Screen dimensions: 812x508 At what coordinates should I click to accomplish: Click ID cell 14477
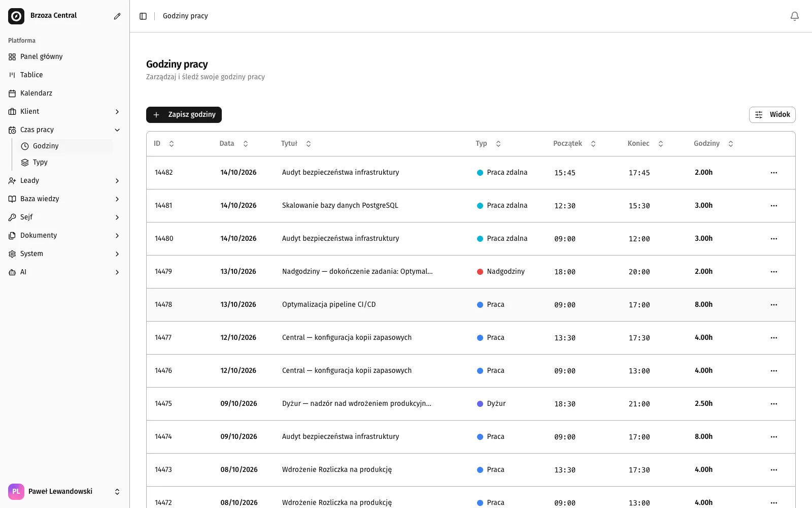(163, 338)
